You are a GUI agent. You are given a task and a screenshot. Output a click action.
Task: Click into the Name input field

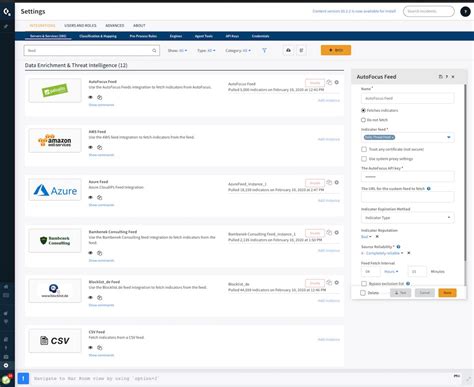click(x=407, y=98)
